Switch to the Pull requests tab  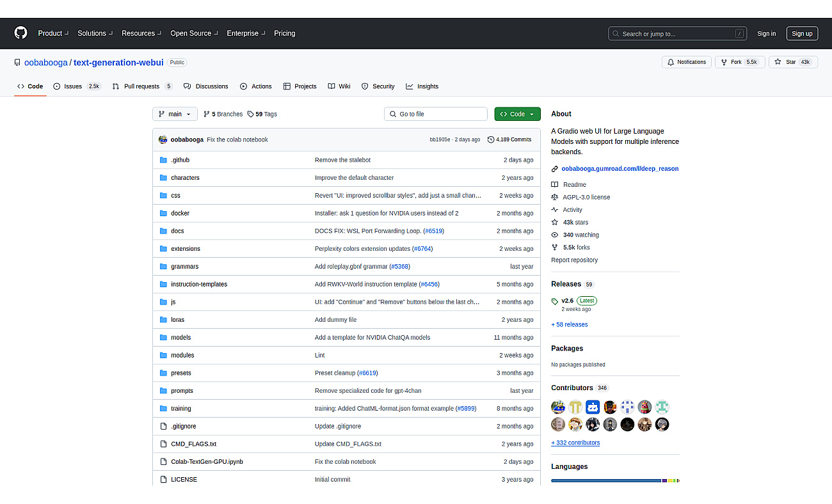(142, 86)
